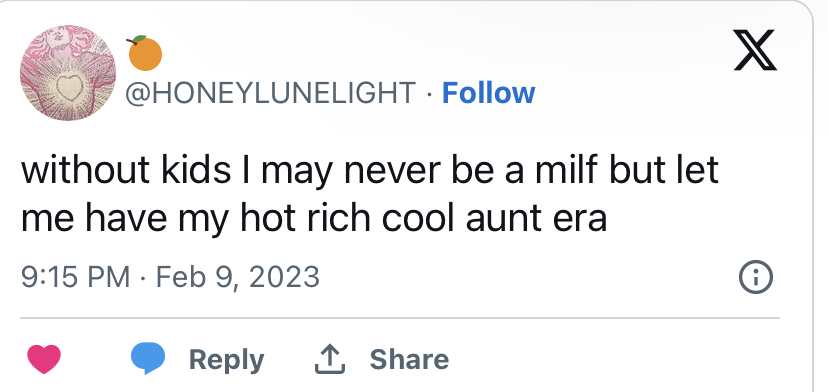Click the dot separator before Follow
Screen dimensions: 828x392
429,94
